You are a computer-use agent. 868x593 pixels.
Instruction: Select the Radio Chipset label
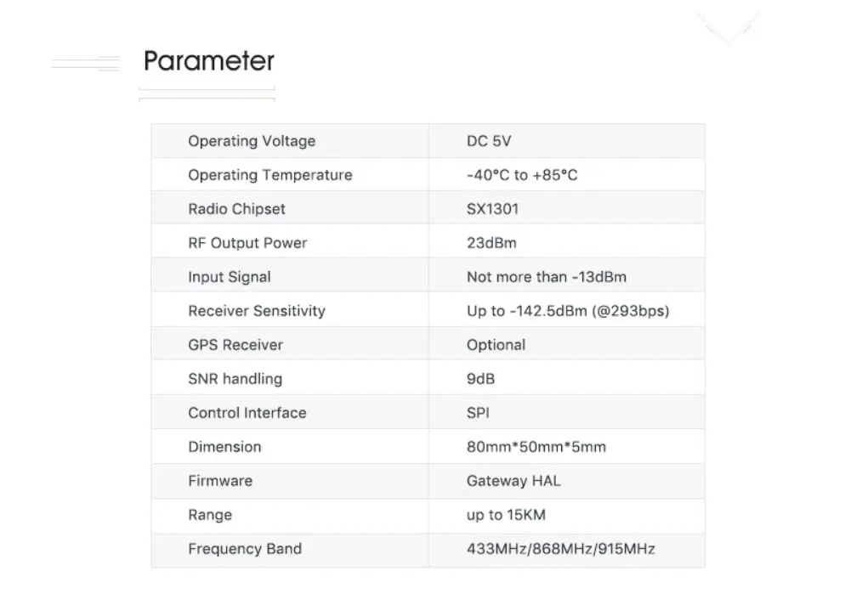[x=236, y=209]
